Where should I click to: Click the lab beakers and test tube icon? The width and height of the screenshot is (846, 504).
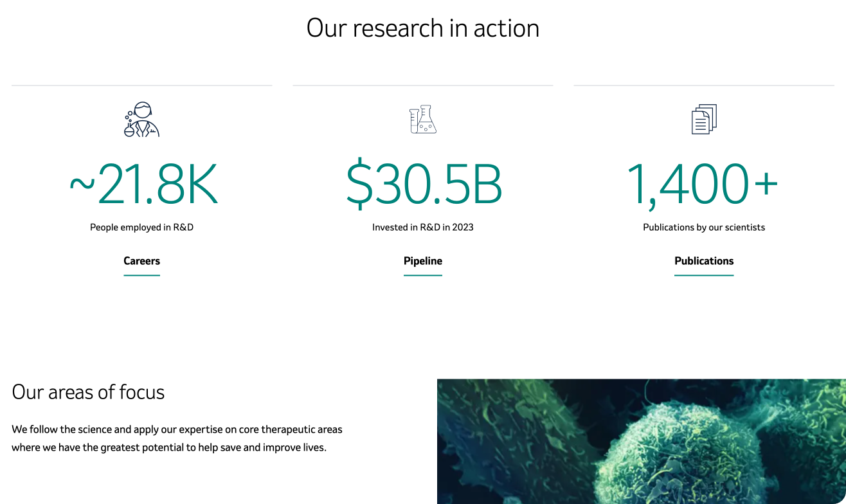tap(423, 120)
